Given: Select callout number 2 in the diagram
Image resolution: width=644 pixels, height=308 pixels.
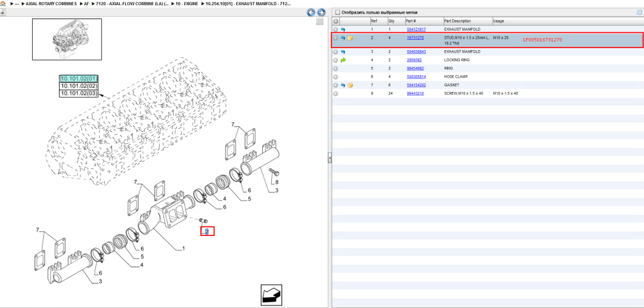Looking at the screenshot, I should (x=207, y=231).
